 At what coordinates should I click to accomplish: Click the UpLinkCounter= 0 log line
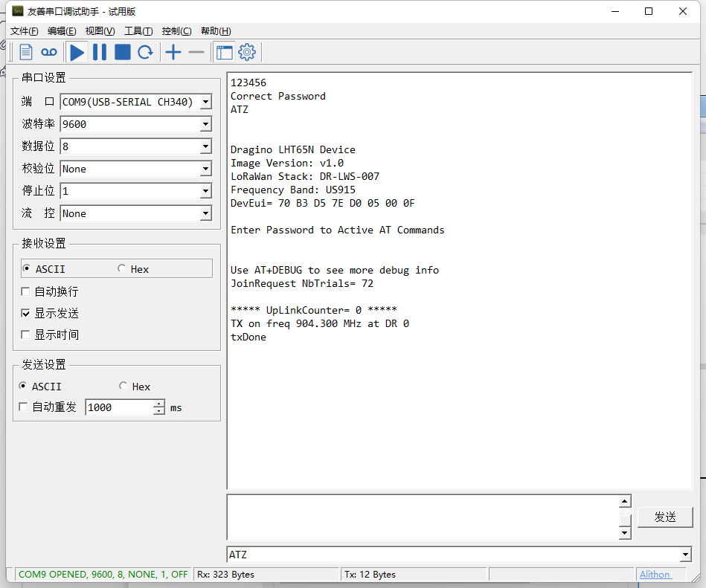click(314, 310)
